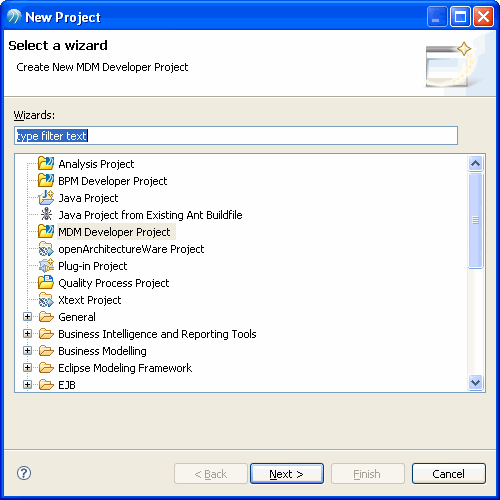Click the wizard list scroll down arrow
Screen dimensions: 500x500
click(x=475, y=382)
